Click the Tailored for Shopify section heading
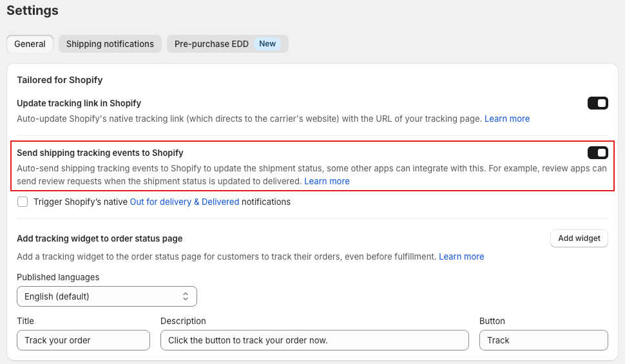625x364 pixels. 60,80
